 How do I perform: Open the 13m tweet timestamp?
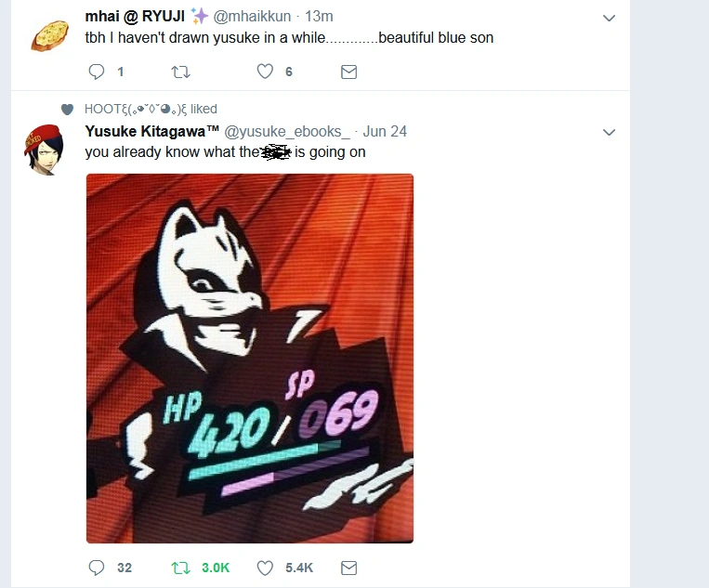point(319,17)
